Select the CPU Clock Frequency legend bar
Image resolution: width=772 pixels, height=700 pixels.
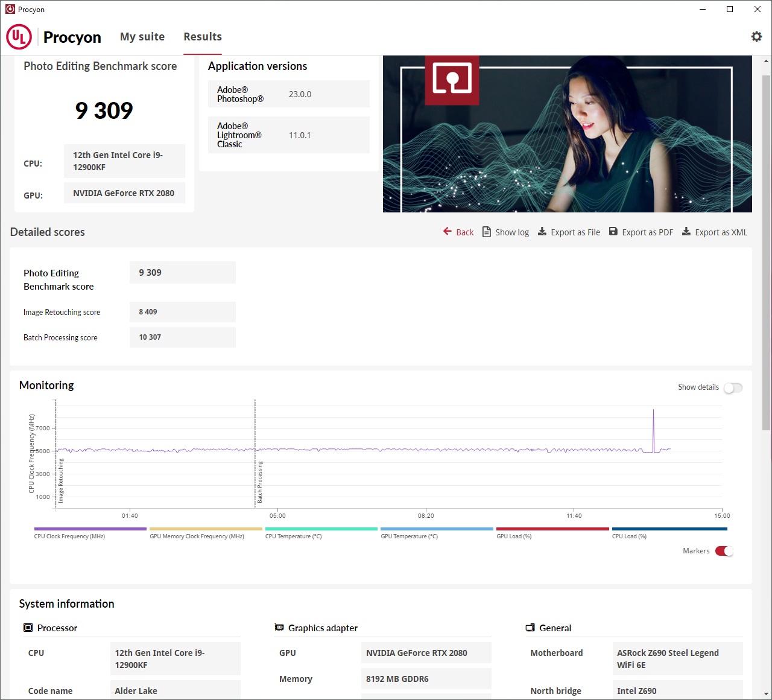coord(90,529)
